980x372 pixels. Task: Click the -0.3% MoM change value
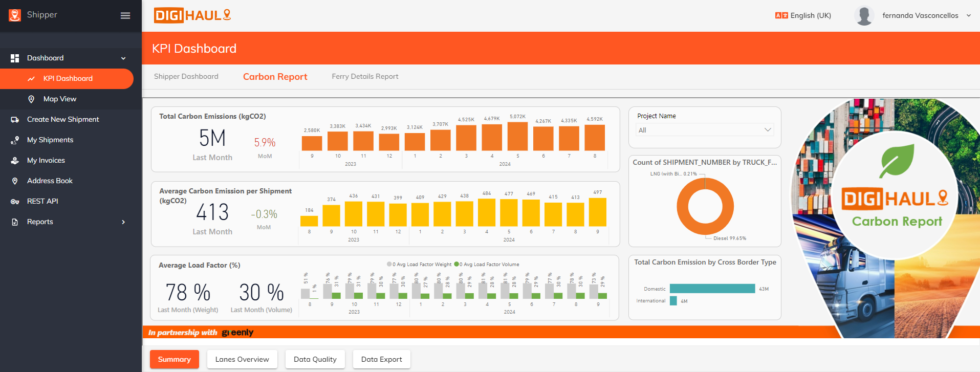pyautogui.click(x=264, y=214)
